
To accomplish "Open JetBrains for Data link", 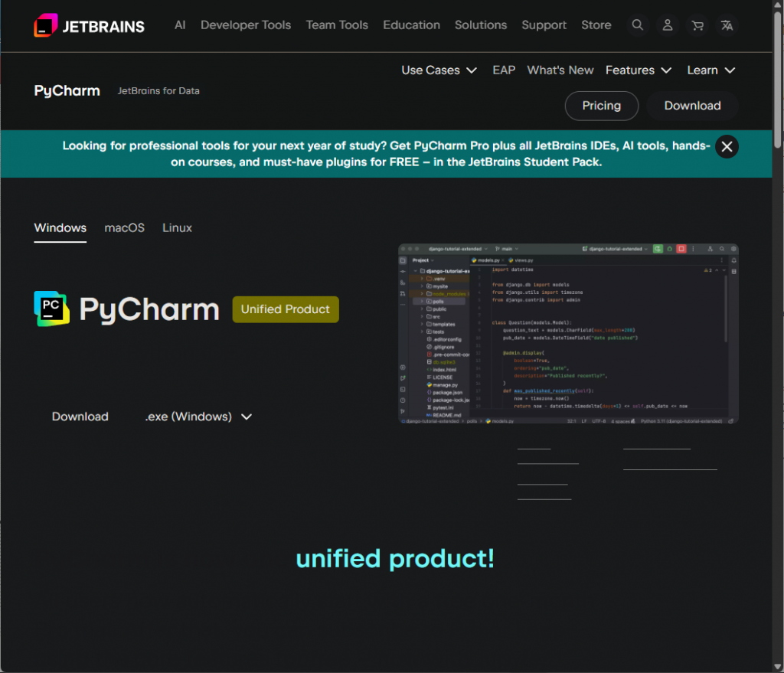I will coord(158,90).
